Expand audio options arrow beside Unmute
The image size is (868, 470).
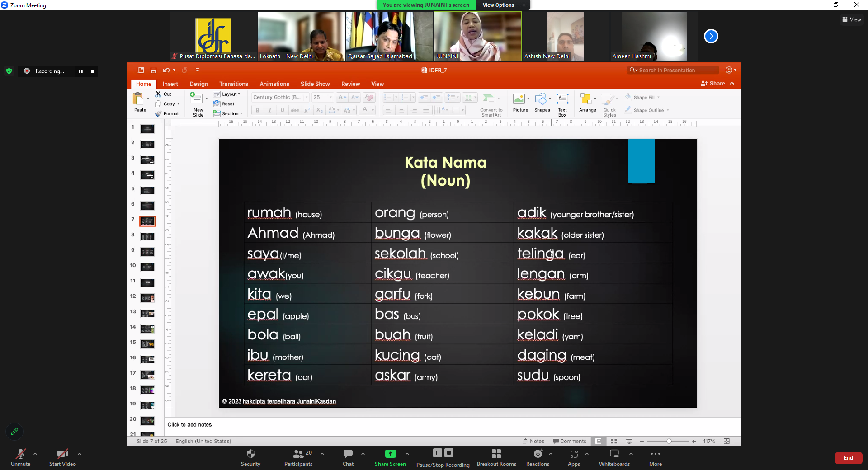(35, 454)
